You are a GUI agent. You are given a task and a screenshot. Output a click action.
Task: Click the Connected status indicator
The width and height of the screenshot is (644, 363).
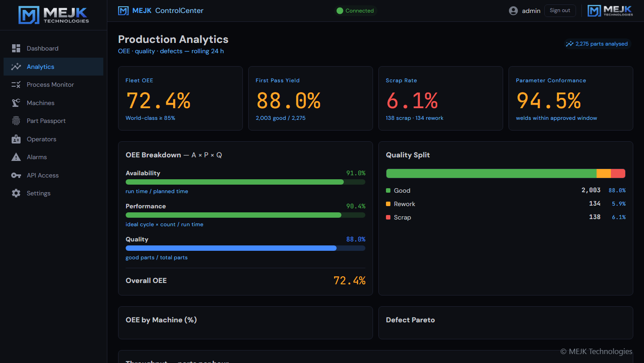(x=355, y=11)
